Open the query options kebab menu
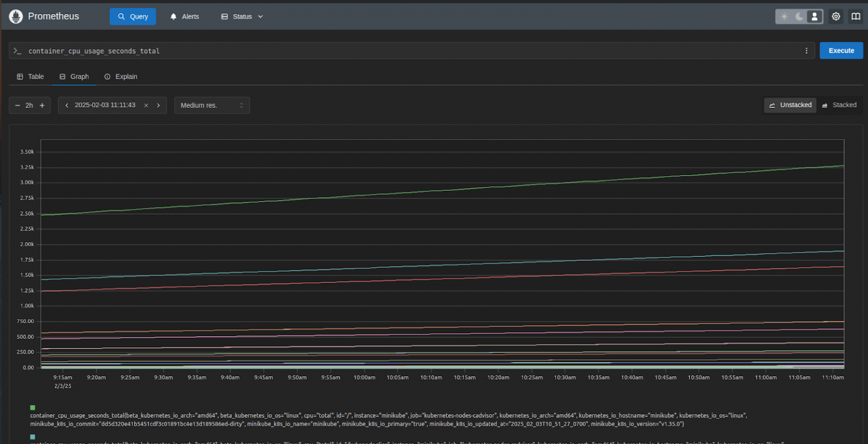Image resolution: width=868 pixels, height=444 pixels. coord(806,50)
